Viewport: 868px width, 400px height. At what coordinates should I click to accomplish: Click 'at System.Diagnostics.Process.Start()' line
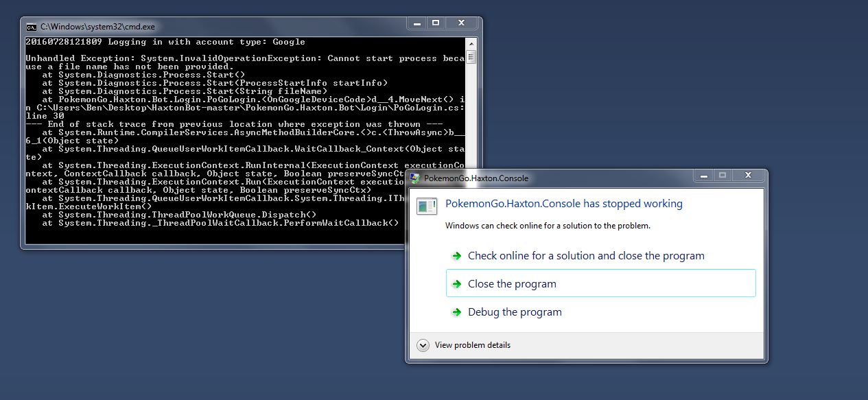coord(143,75)
